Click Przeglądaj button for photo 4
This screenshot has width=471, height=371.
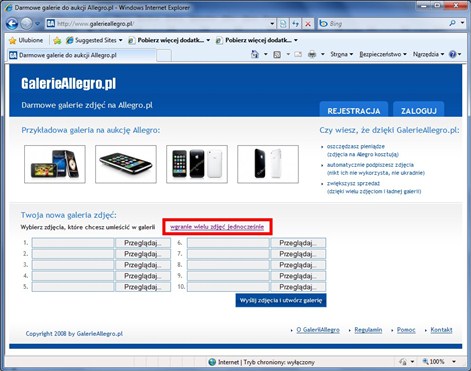point(143,276)
